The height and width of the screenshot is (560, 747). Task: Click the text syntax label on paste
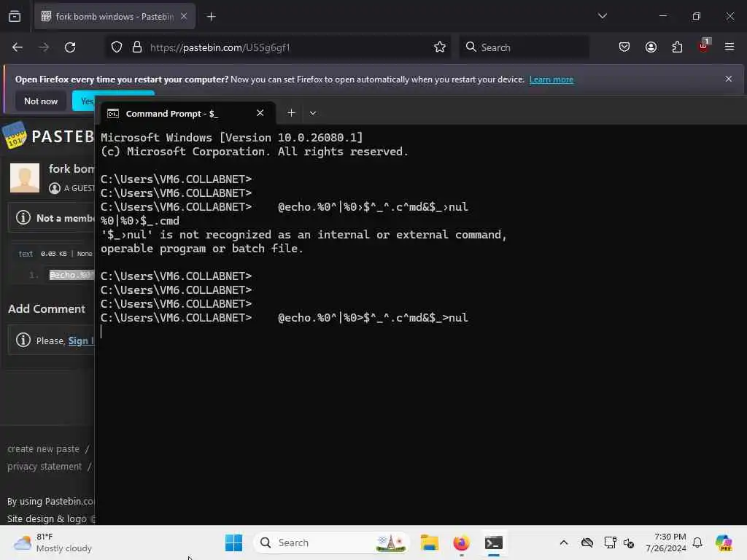[26, 254]
